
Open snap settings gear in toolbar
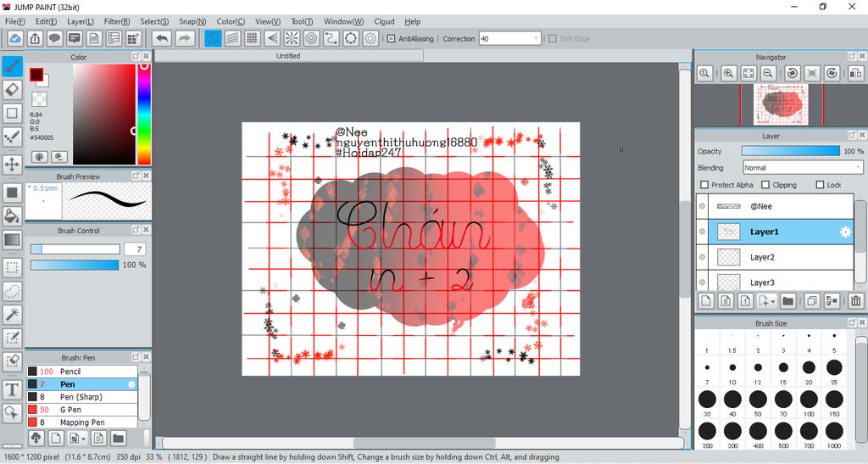tap(371, 38)
